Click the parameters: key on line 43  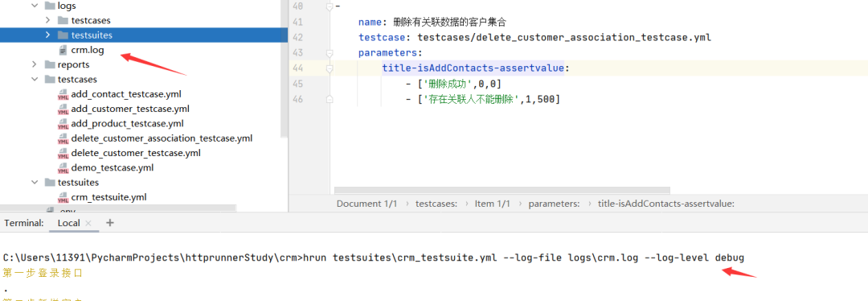coord(391,53)
